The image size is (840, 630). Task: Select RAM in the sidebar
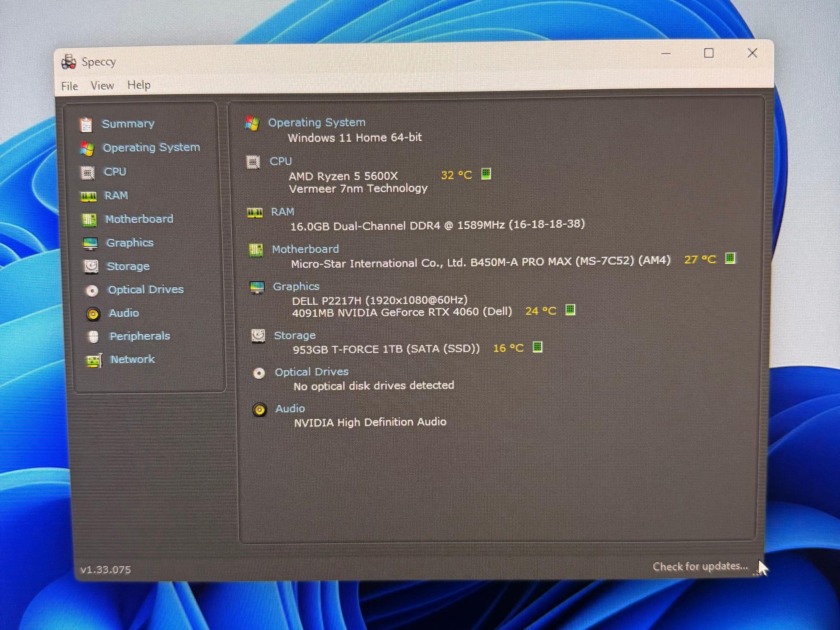click(116, 196)
